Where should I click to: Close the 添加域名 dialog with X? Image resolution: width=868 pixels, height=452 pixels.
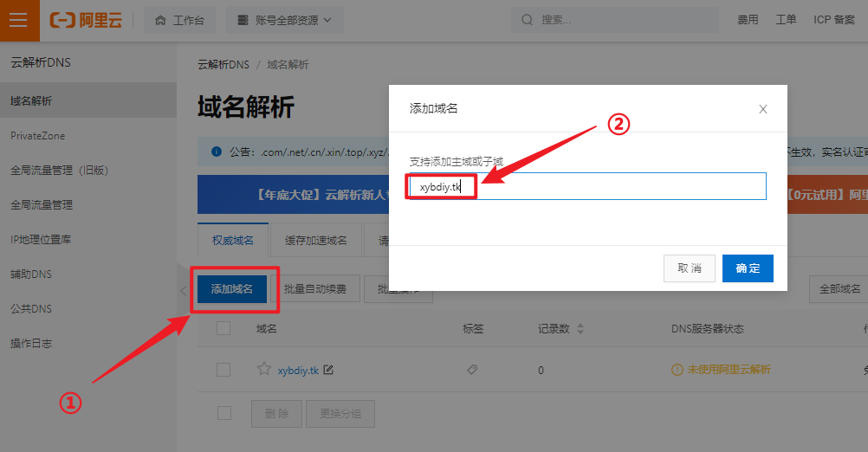click(763, 109)
